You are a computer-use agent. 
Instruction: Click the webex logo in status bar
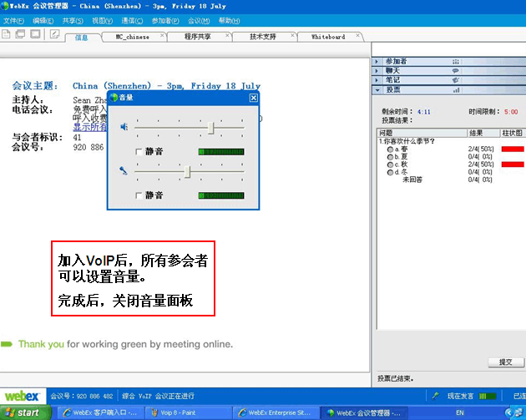click(23, 396)
